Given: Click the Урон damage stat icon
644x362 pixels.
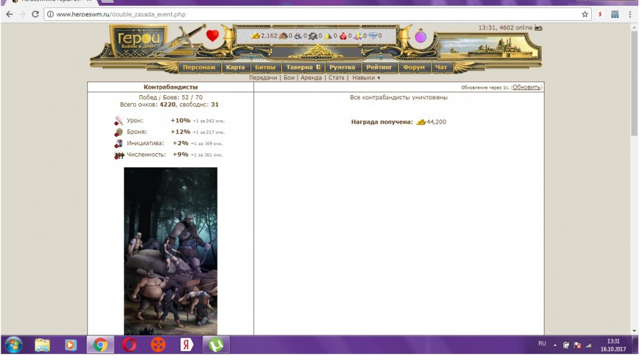Looking at the screenshot, I should click(119, 121).
